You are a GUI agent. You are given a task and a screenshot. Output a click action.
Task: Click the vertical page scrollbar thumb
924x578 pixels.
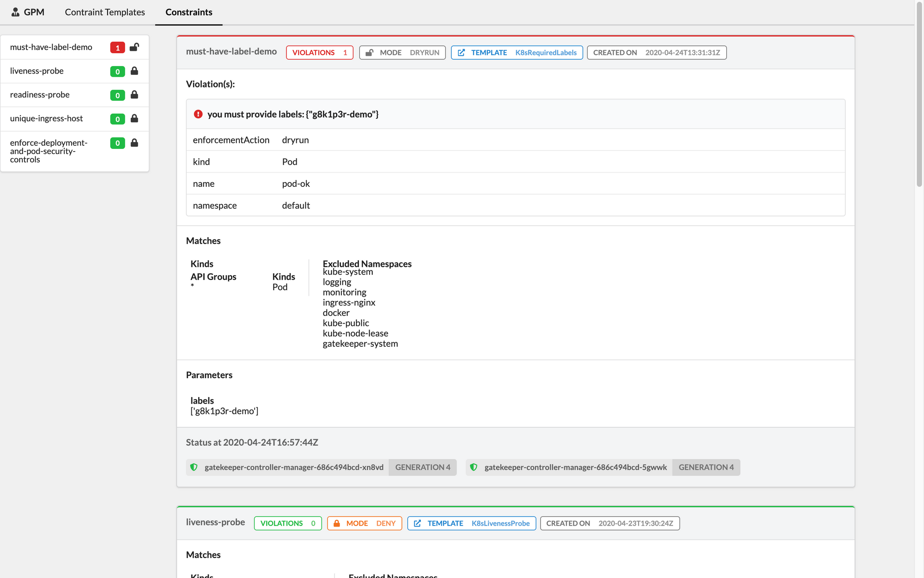(919, 92)
